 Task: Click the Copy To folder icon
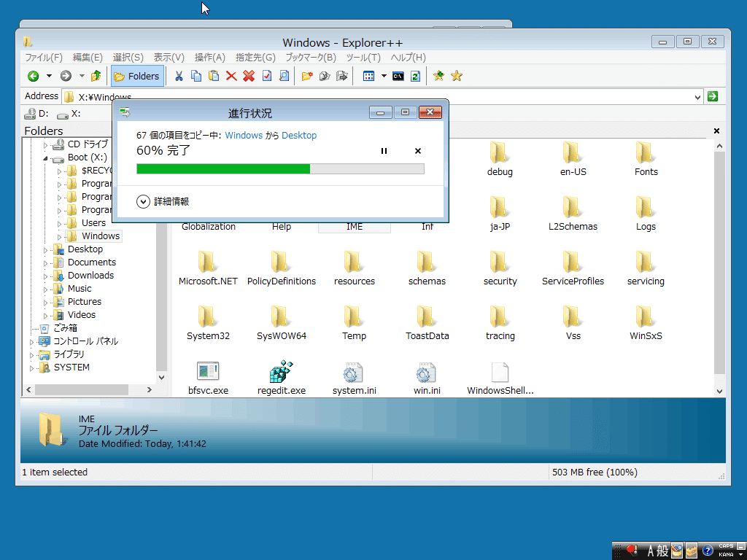tap(325, 76)
